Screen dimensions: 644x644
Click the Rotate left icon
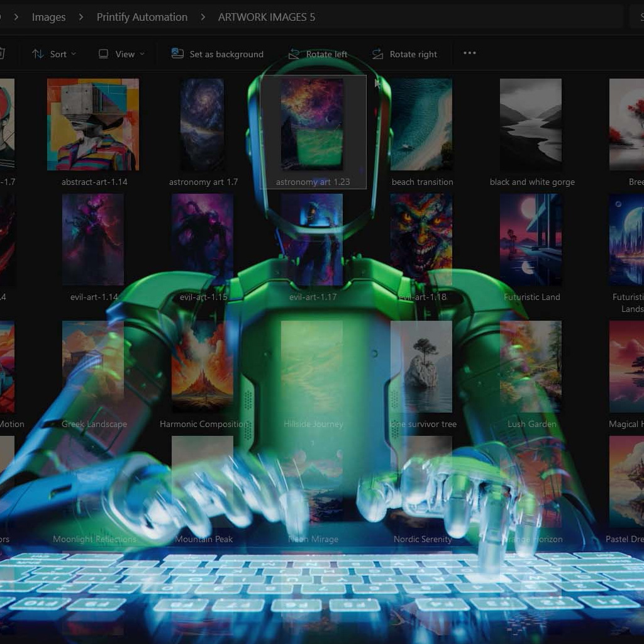(294, 54)
